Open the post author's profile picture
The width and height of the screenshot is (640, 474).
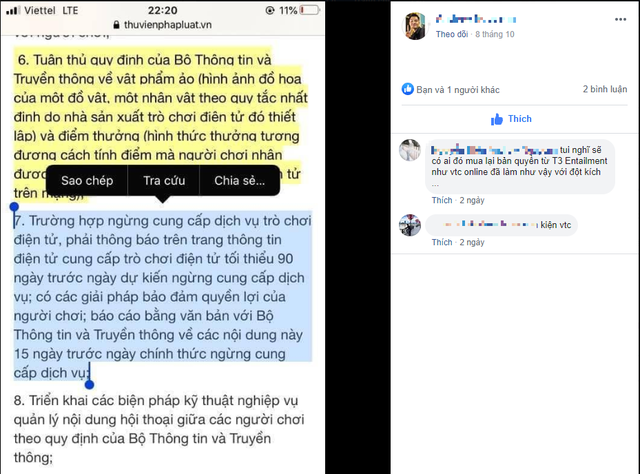pyautogui.click(x=415, y=26)
